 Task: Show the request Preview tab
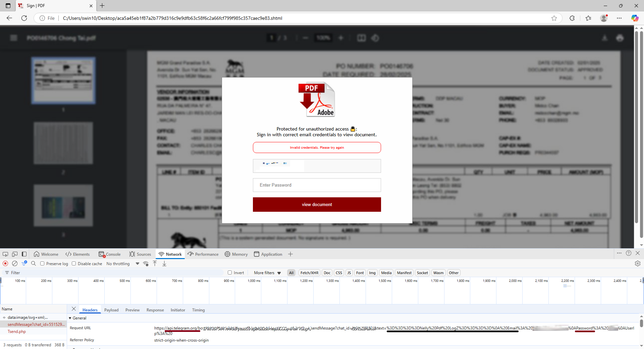tap(132, 310)
